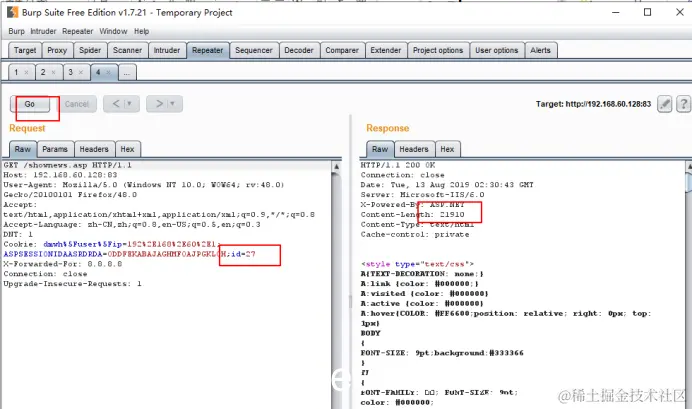Image resolution: width=692 pixels, height=409 pixels.
Task: Switch to the Target tab
Action: pos(25,50)
